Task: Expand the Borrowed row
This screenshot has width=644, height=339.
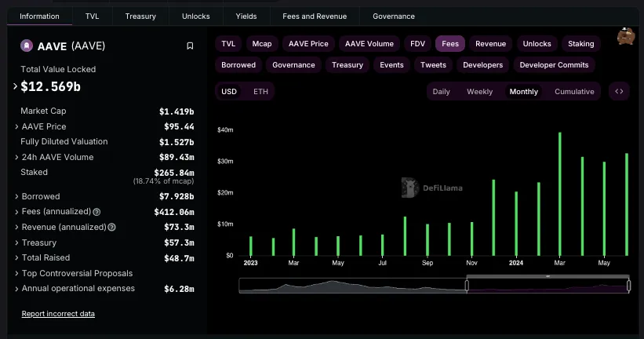Action: tap(16, 196)
